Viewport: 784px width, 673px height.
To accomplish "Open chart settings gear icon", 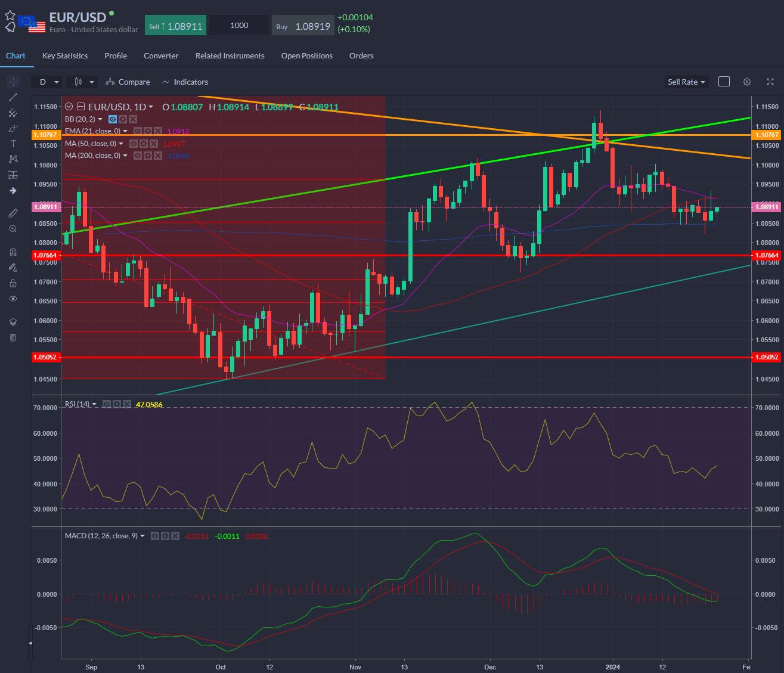I will point(747,82).
